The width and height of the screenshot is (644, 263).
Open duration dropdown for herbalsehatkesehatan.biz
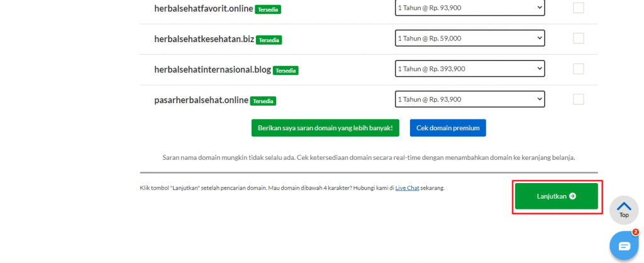click(x=470, y=38)
